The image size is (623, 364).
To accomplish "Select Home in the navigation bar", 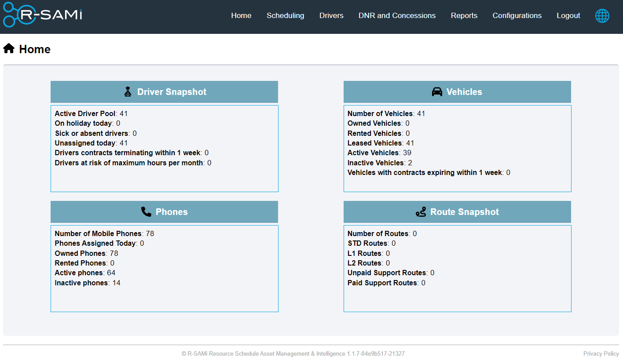I will (x=241, y=15).
